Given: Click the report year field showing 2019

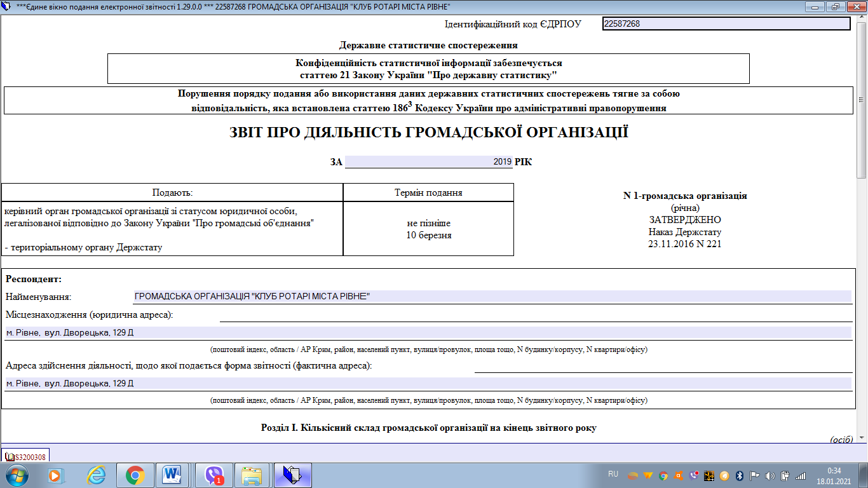Looking at the screenshot, I should coord(428,162).
